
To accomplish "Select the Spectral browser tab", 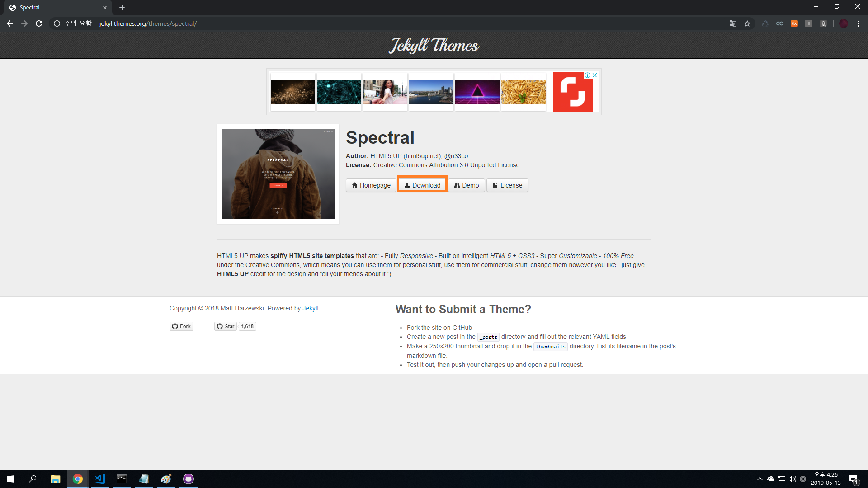I will [58, 8].
